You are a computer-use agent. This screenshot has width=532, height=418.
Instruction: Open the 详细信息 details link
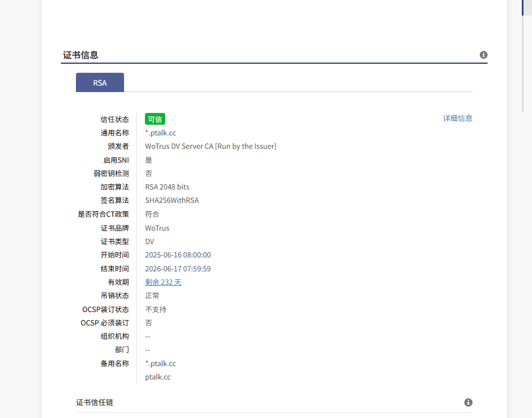coord(457,118)
